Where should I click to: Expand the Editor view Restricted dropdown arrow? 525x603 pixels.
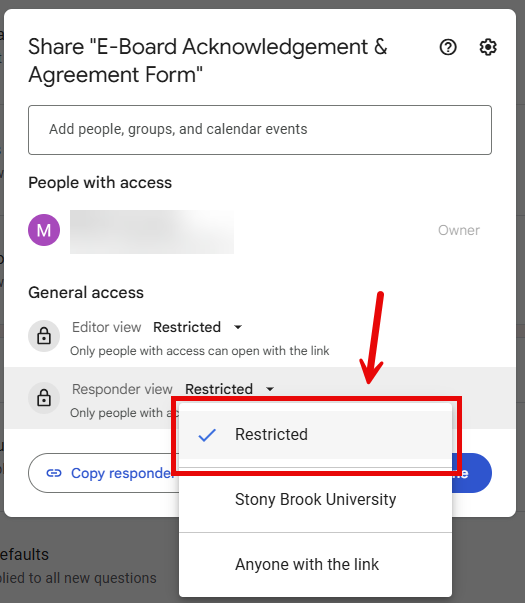pyautogui.click(x=238, y=327)
